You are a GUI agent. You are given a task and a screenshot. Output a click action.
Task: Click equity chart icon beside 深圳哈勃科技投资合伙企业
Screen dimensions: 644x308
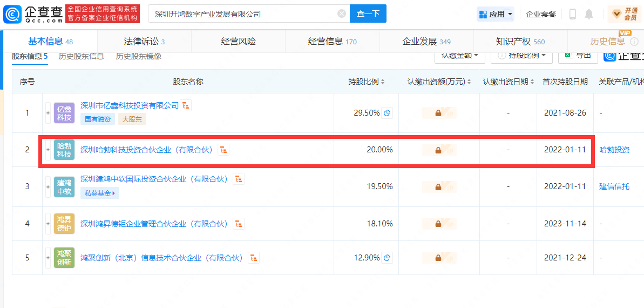(223, 150)
